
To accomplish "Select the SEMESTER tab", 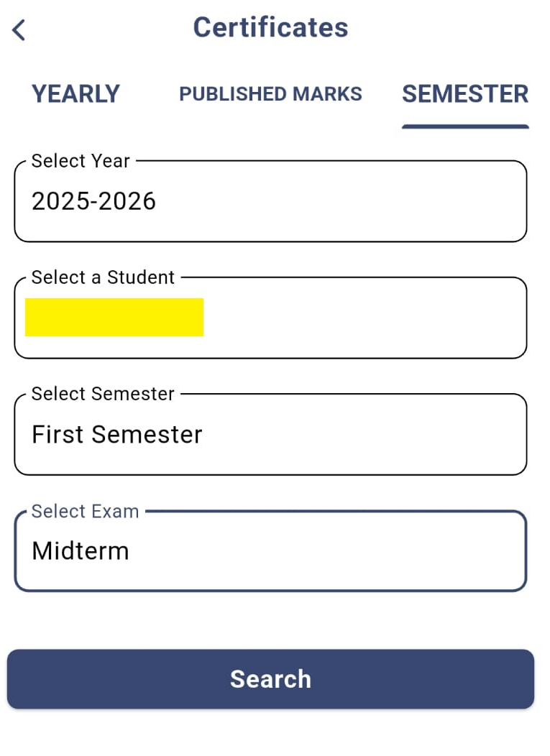I will coord(465,94).
